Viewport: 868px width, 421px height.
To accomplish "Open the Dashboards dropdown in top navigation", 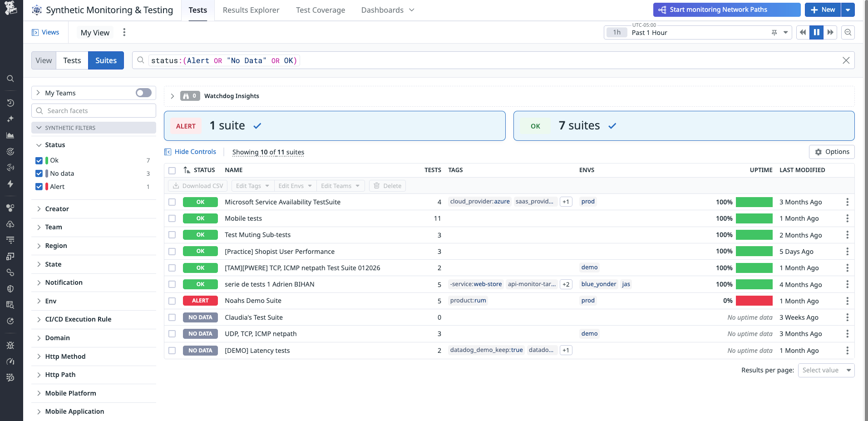I will [x=387, y=10].
